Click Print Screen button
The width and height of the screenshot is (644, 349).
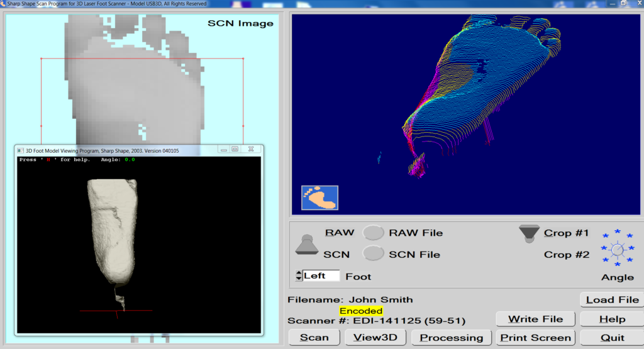click(x=535, y=337)
